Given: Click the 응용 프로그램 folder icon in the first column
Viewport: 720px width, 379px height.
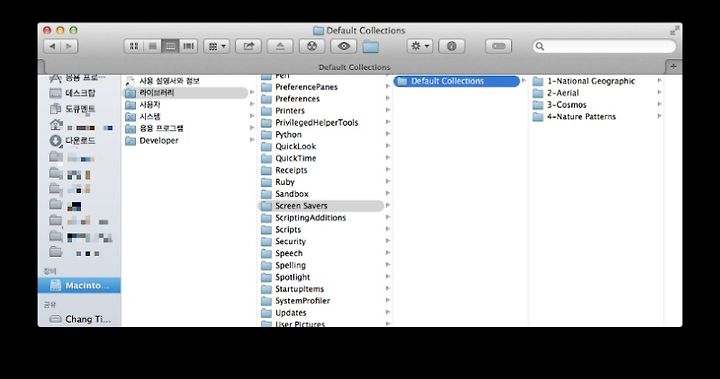Looking at the screenshot, I should 131,129.
